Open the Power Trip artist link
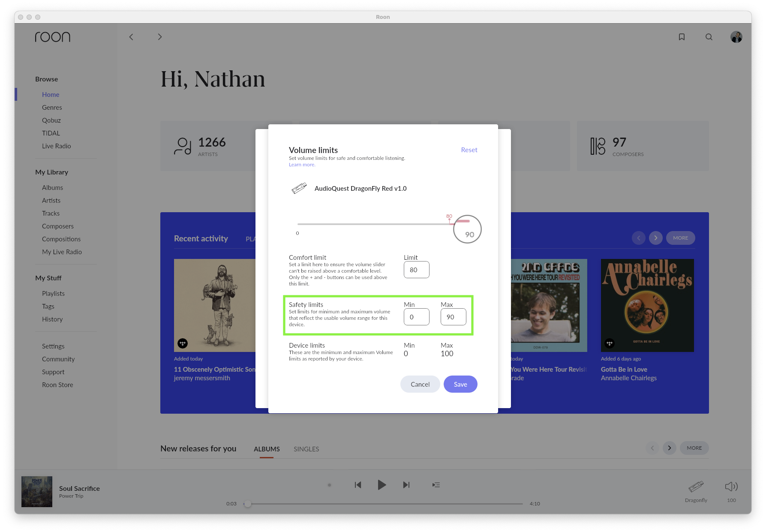 pyautogui.click(x=71, y=496)
